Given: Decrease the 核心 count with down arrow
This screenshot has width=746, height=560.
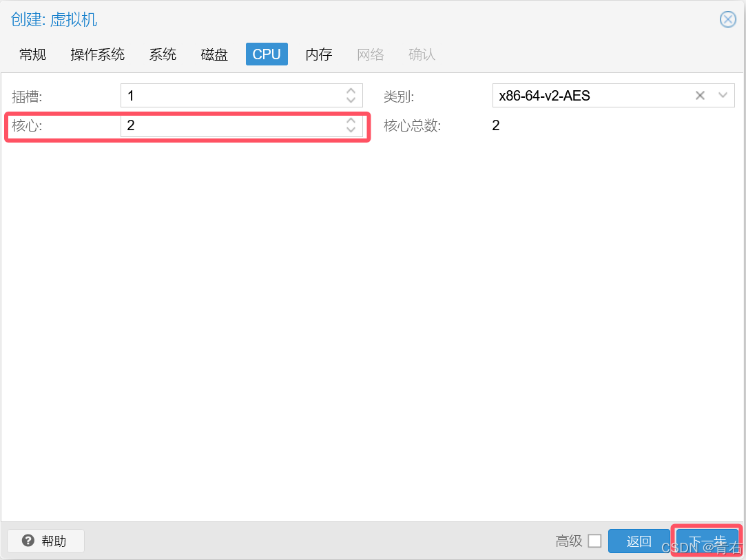Looking at the screenshot, I should pyautogui.click(x=351, y=130).
